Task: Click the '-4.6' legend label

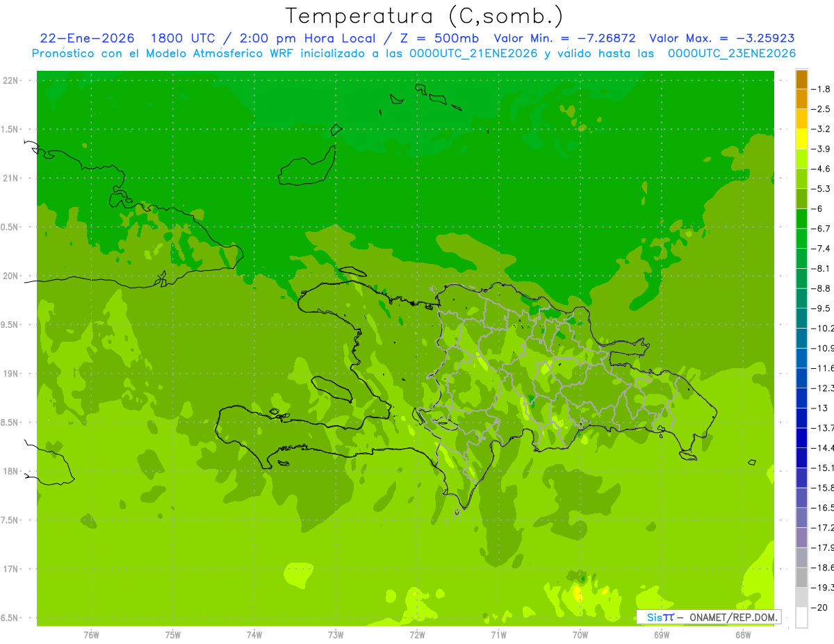Action: (x=821, y=169)
